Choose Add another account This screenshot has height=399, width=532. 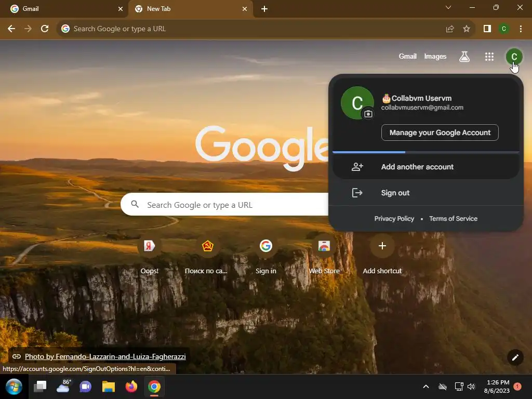tap(426, 167)
